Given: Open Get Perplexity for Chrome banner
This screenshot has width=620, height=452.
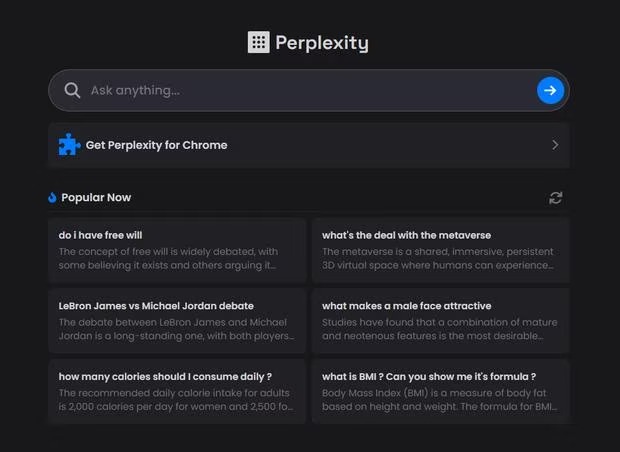Looking at the screenshot, I should click(x=308, y=145).
